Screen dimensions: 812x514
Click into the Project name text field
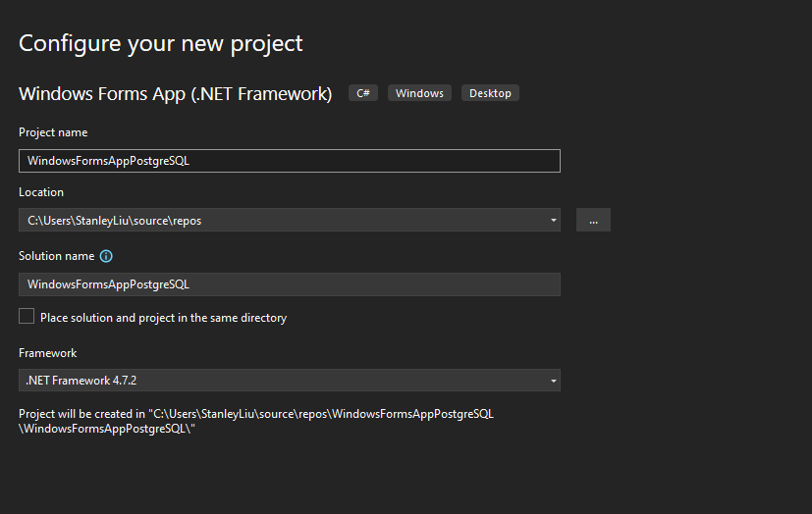(x=289, y=161)
